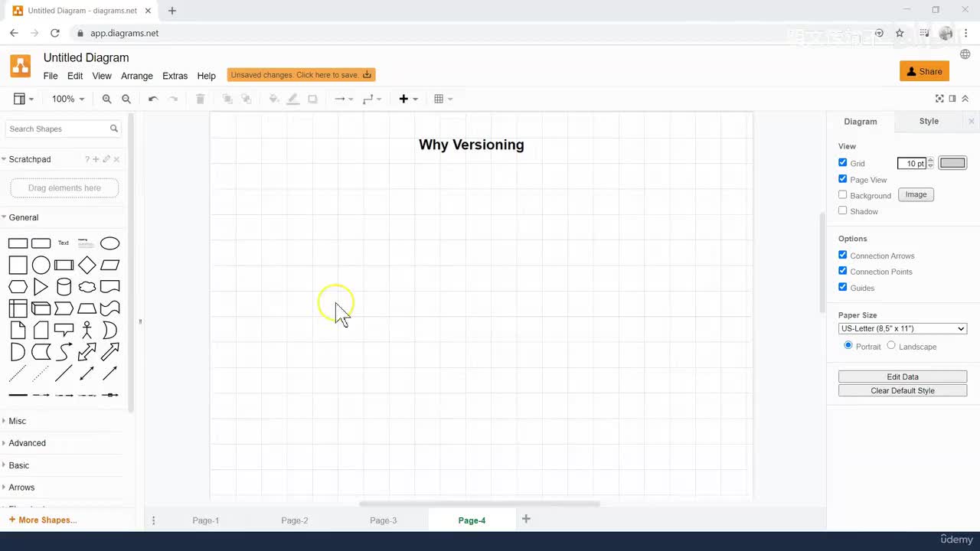The height and width of the screenshot is (551, 980).
Task: Open the Paper Size dropdown
Action: [x=903, y=328]
